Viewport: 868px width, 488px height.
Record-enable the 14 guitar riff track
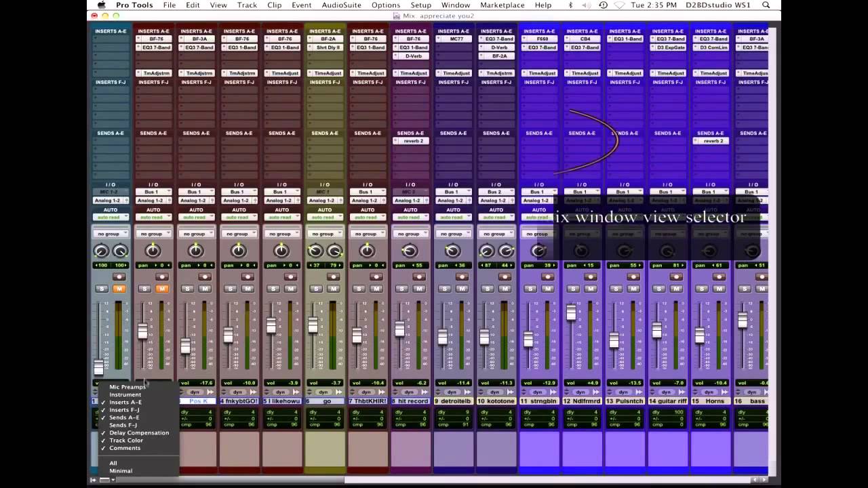click(x=676, y=277)
